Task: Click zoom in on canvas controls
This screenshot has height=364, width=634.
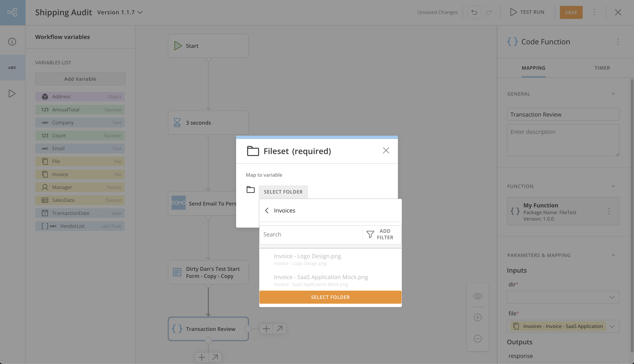Action: (x=478, y=317)
